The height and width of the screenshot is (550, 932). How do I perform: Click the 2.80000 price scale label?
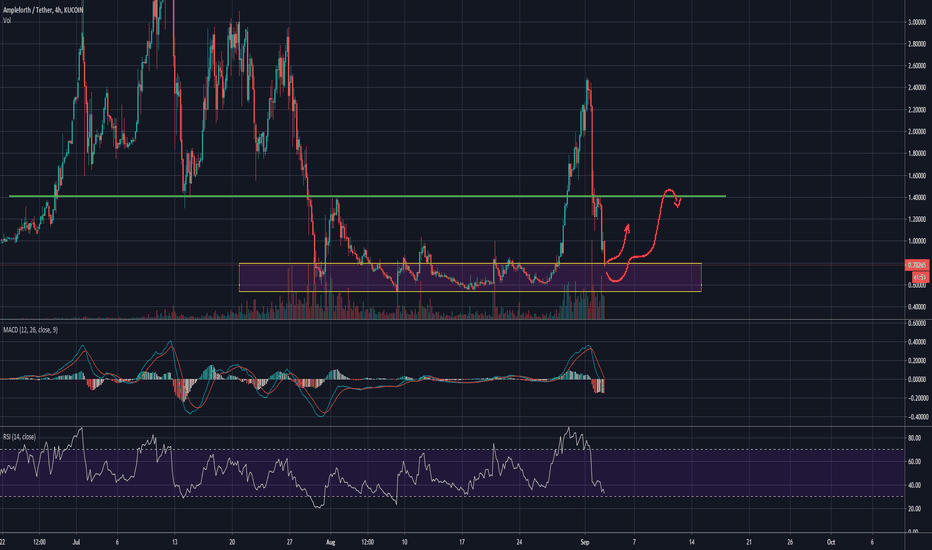pos(917,44)
